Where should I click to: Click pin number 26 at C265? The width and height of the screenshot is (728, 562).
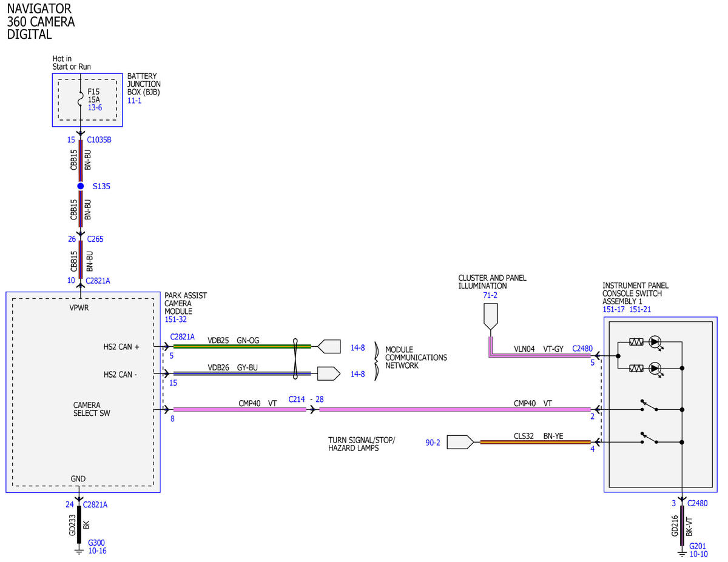72,239
